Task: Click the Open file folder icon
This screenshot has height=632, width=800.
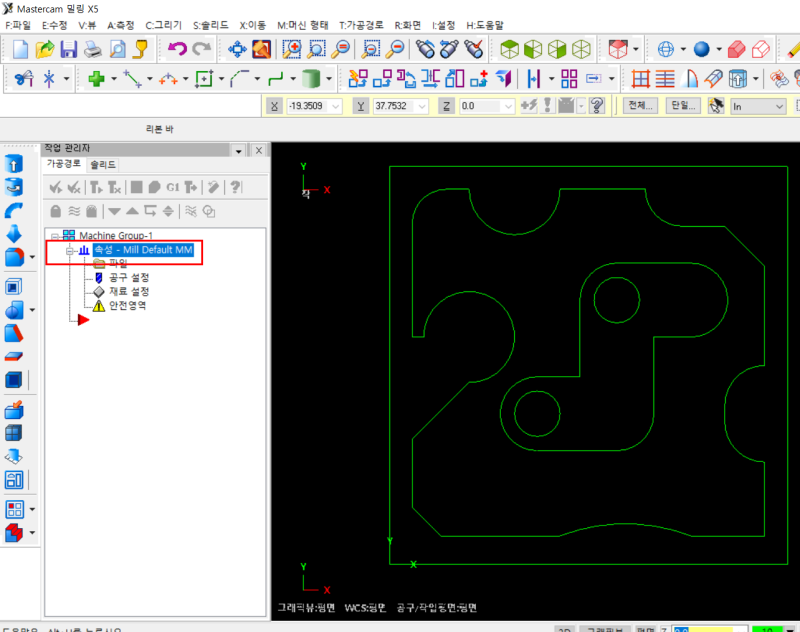Action: click(45, 49)
